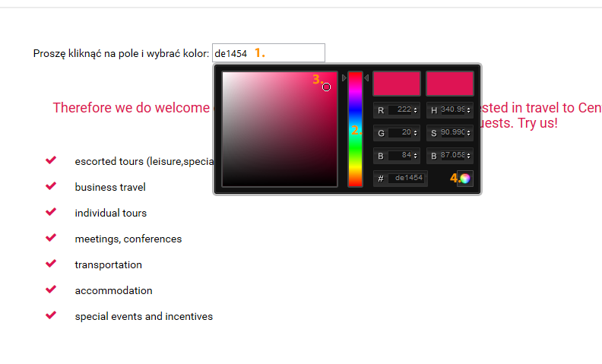Image resolution: width=602 pixels, height=364 pixels.
Task: Click the stepper arrows on R field
Action: pos(416,110)
